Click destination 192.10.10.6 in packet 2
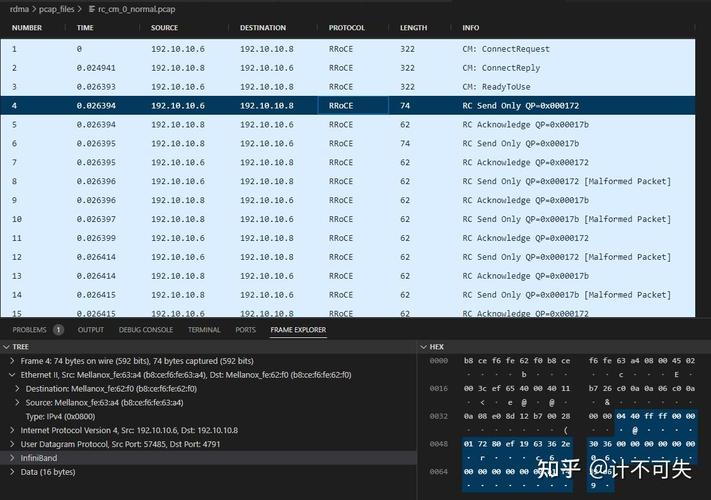The image size is (711, 500). (x=267, y=68)
